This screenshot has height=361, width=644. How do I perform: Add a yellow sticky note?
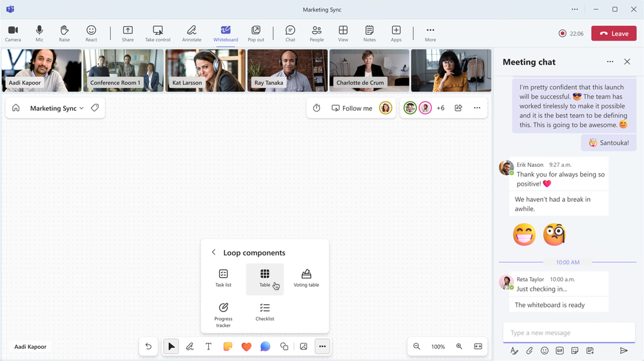tap(228, 346)
